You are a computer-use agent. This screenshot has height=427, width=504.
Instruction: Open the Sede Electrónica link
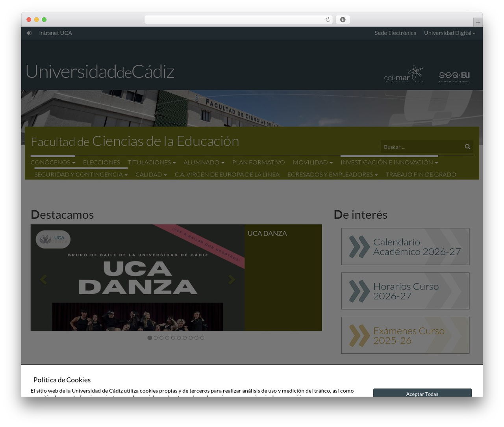point(395,33)
